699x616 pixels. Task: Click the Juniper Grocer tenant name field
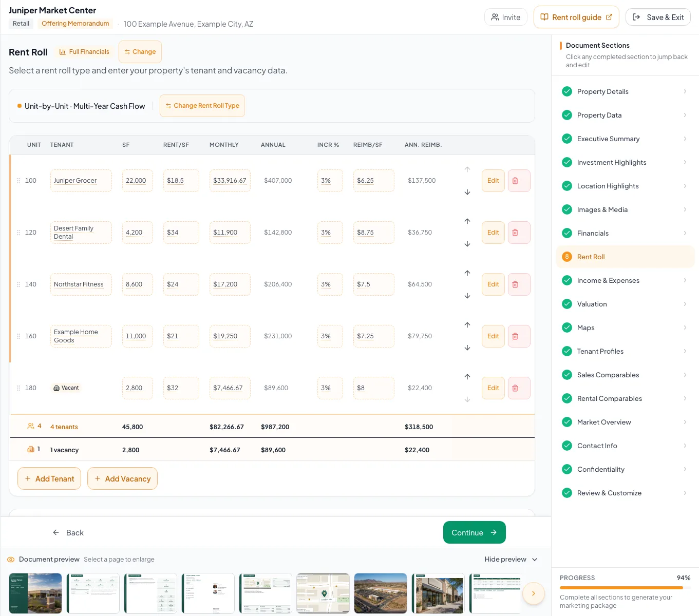click(81, 181)
